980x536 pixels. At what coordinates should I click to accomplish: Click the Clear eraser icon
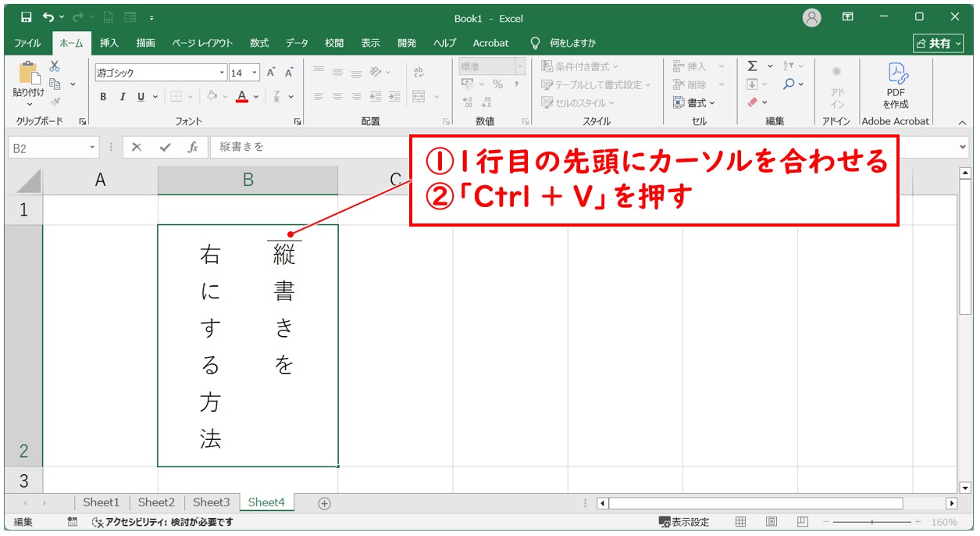tap(752, 102)
